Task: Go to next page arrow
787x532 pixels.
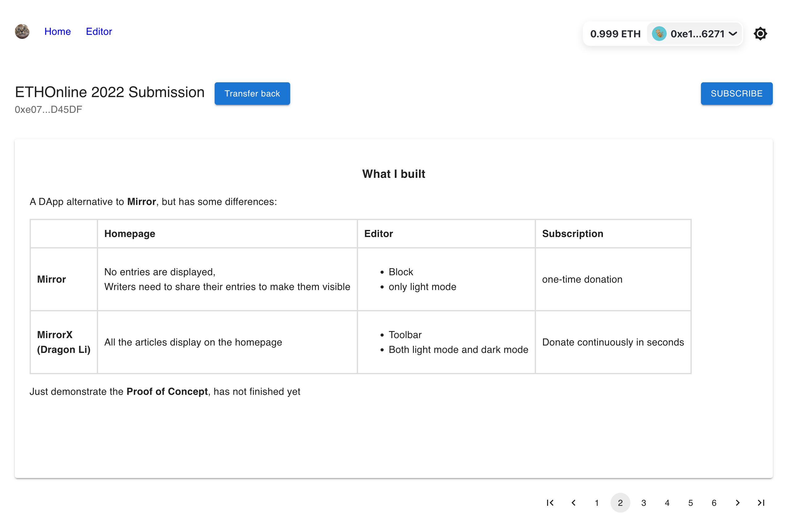Action: click(x=737, y=503)
